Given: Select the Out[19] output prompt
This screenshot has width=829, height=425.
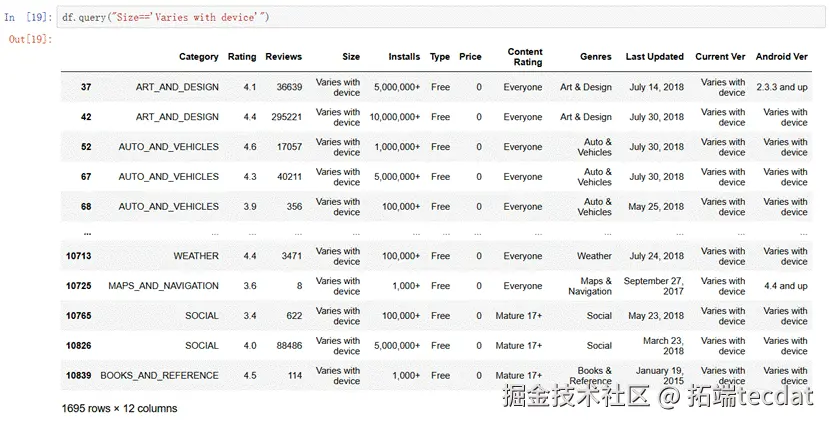Looking at the screenshot, I should click(x=30, y=39).
